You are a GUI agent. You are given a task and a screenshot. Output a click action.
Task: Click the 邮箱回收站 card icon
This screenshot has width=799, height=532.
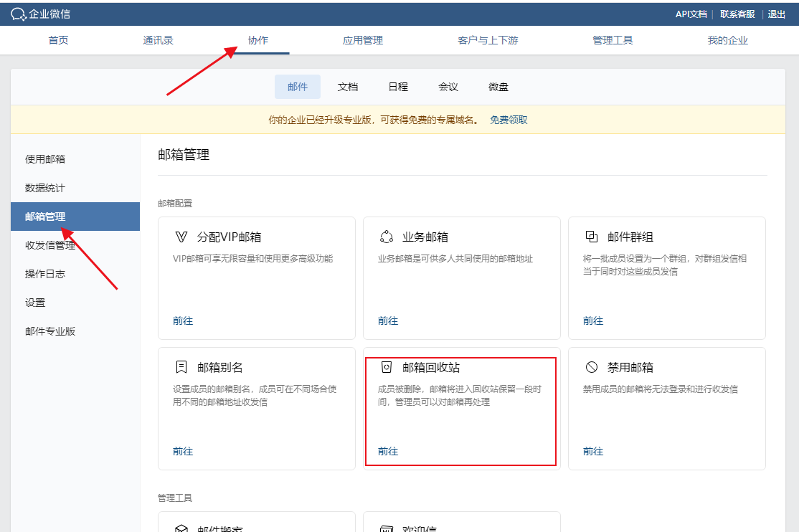click(387, 367)
